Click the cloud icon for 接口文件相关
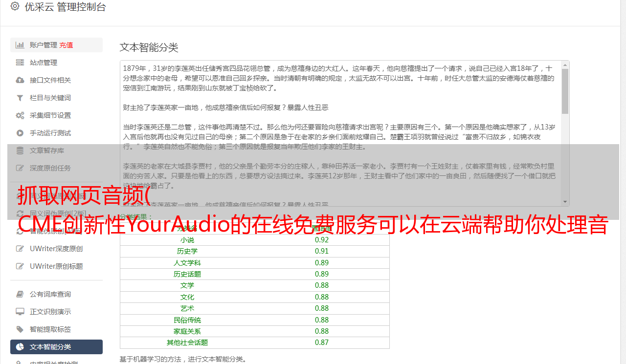This screenshot has height=364, width=626. 20,80
